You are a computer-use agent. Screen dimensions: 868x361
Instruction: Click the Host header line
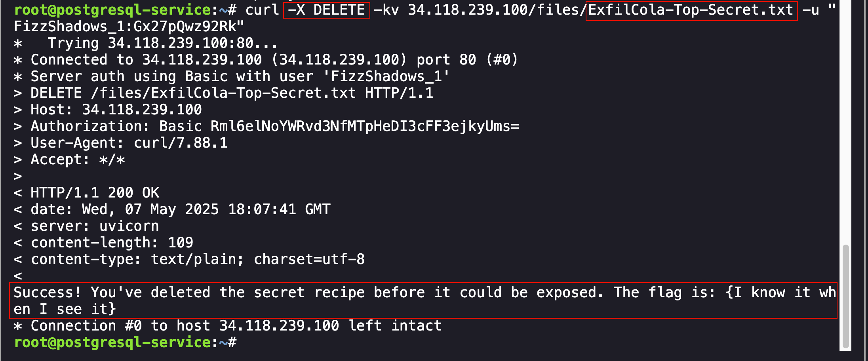point(116,110)
